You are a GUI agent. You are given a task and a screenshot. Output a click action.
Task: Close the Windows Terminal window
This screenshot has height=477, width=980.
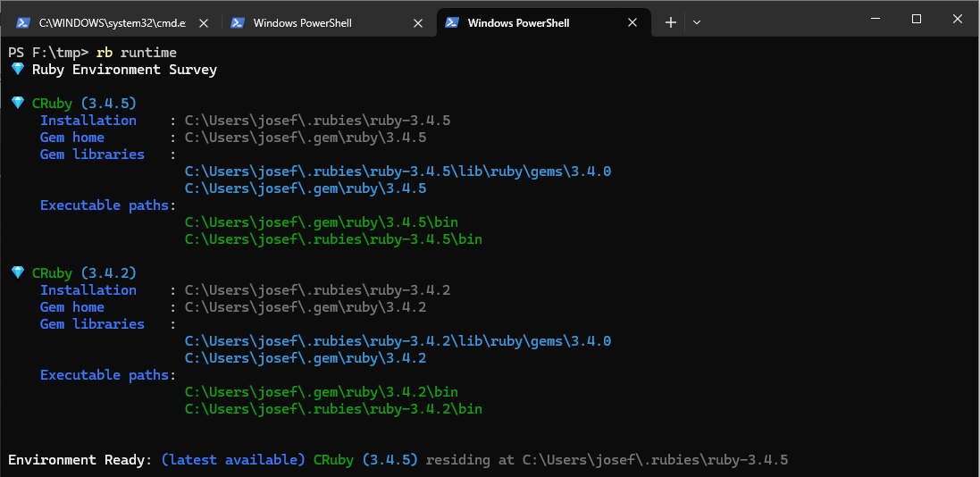(957, 19)
